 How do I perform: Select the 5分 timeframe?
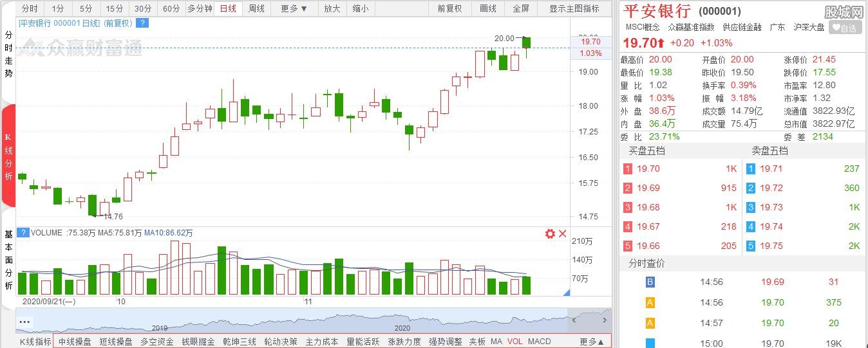tap(86, 9)
